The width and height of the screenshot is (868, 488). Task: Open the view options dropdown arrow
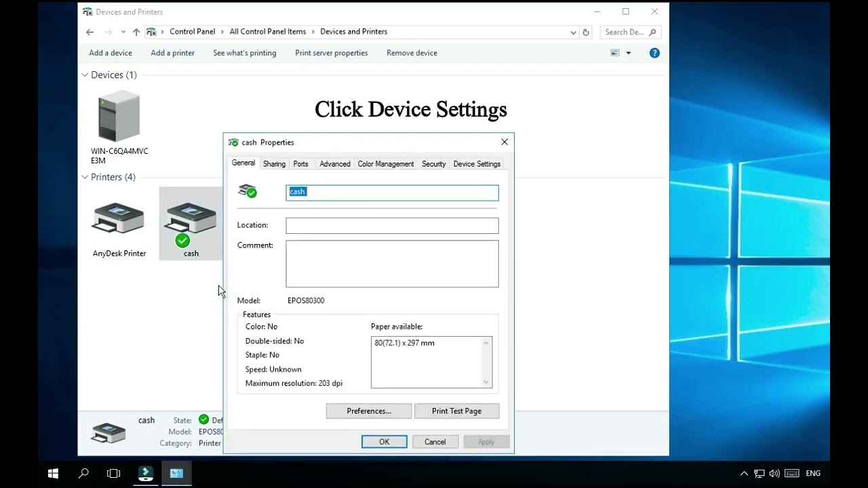(x=629, y=53)
